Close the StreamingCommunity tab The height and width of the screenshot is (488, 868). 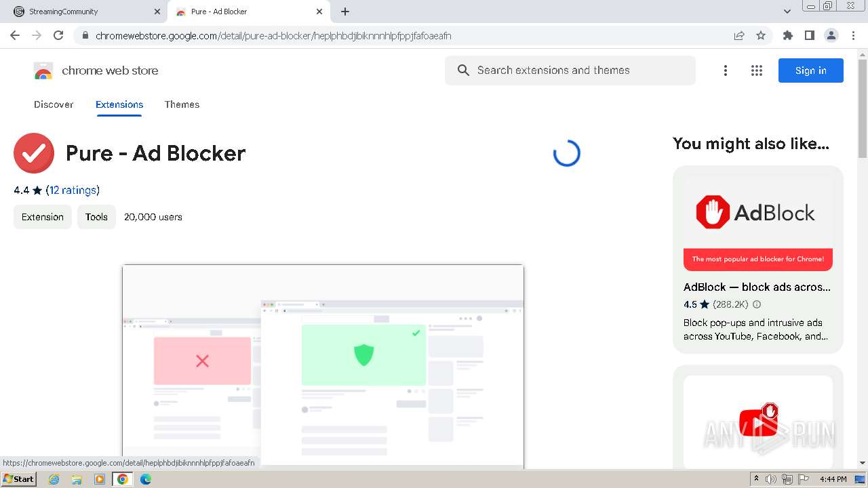[157, 12]
